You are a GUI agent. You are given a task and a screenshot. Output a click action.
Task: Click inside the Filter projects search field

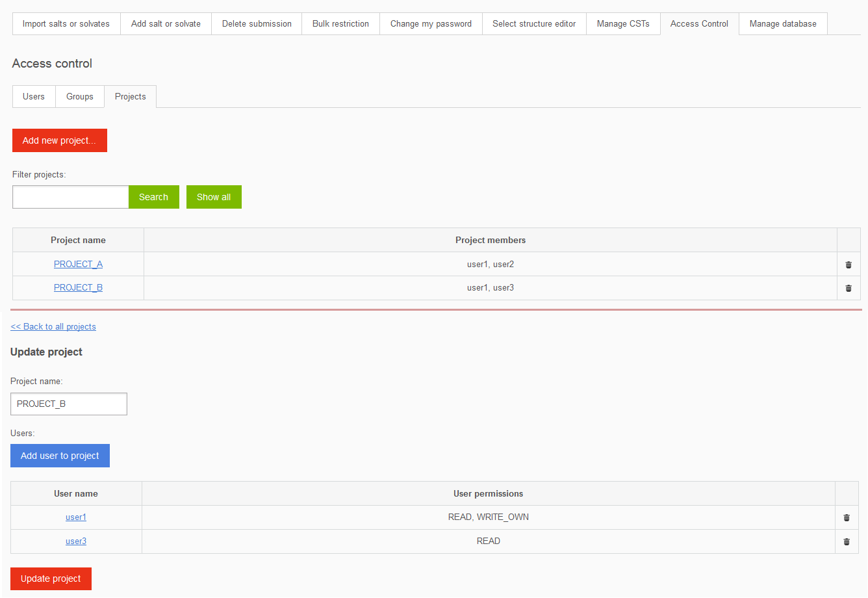[70, 196]
